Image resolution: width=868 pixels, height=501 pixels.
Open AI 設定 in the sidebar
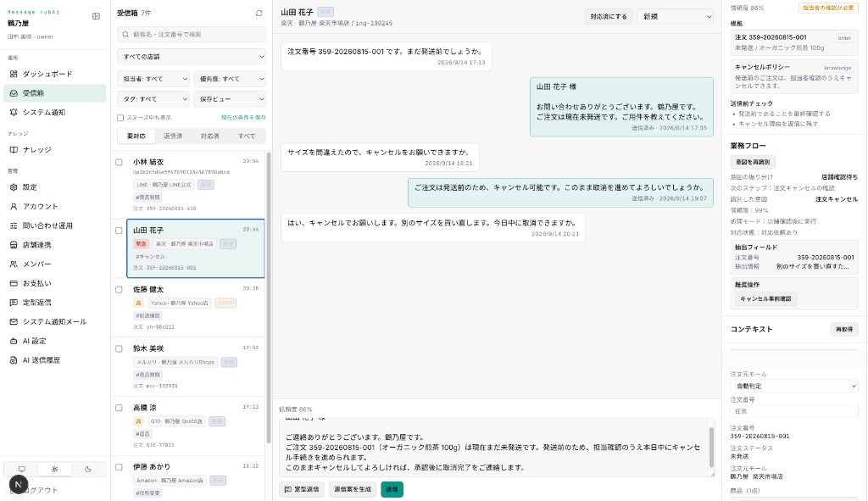(x=54, y=341)
